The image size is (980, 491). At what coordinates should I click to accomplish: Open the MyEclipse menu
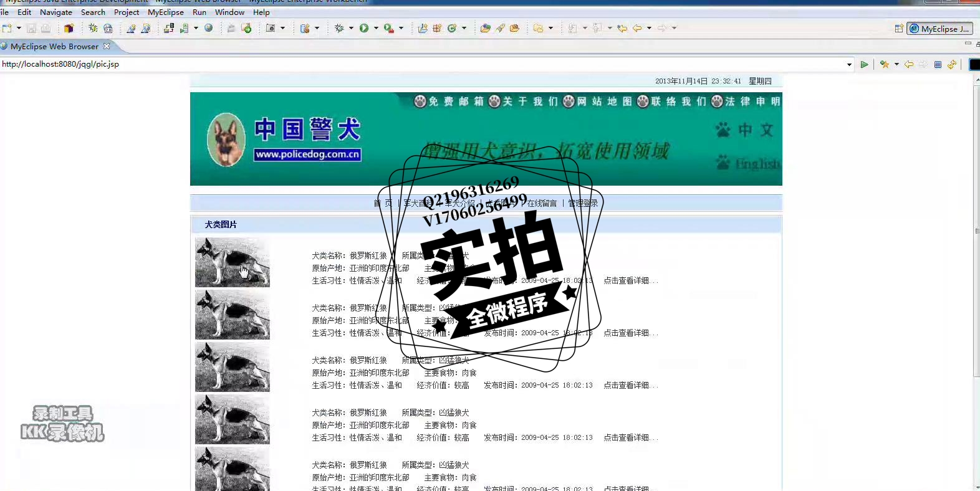(166, 12)
